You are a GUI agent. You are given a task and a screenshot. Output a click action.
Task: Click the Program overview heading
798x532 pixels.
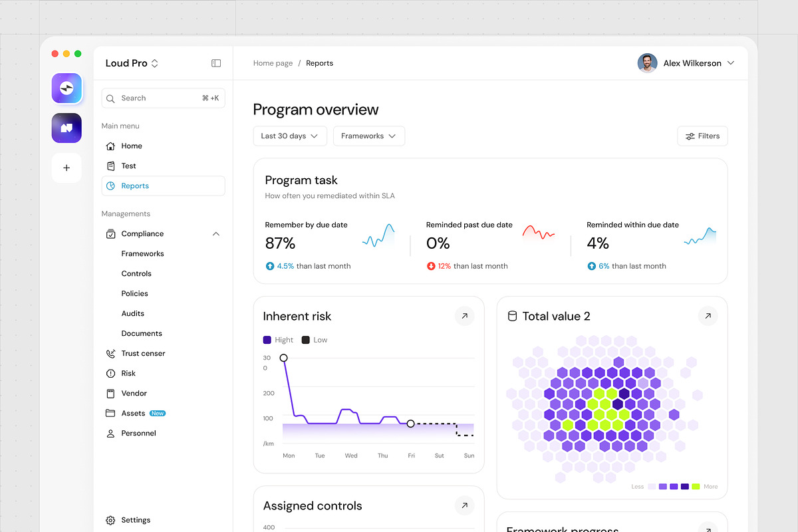(x=316, y=110)
